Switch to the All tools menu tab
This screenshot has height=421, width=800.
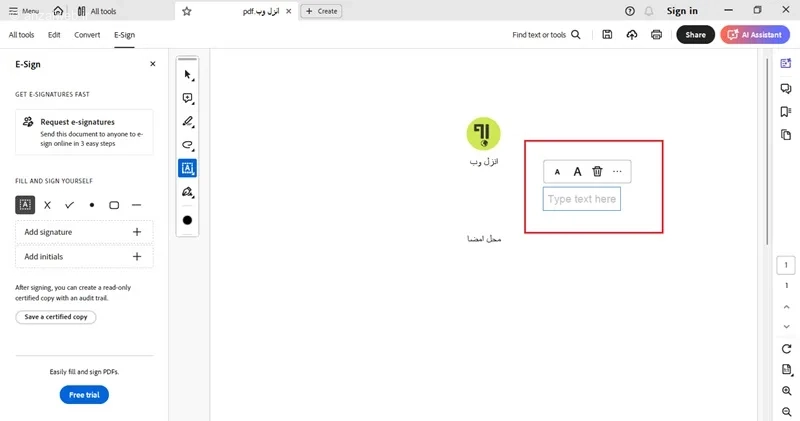pos(21,35)
